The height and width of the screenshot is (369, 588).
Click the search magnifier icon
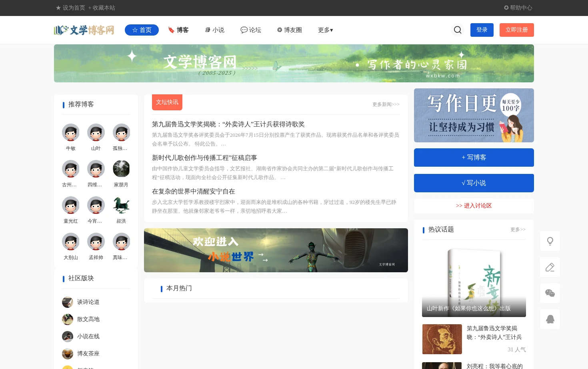tap(458, 30)
